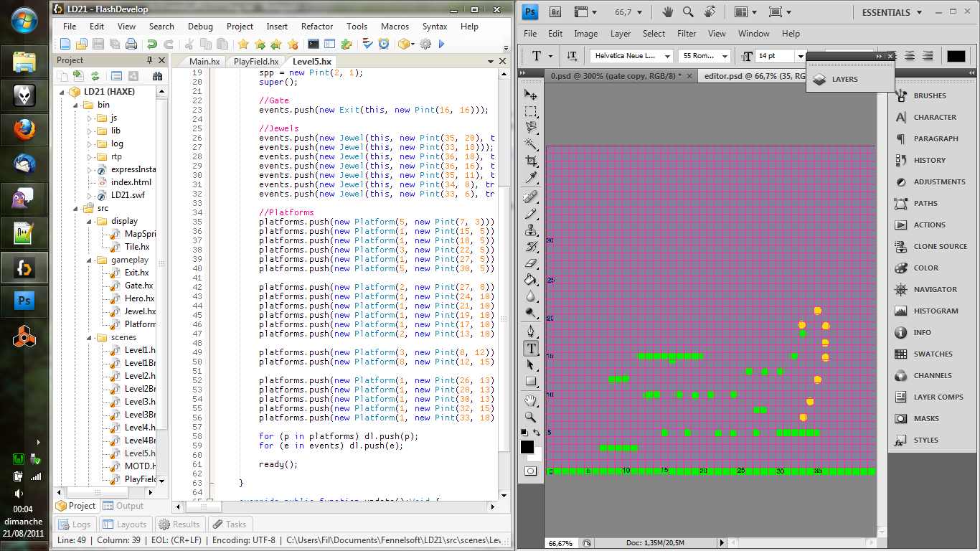Open the Brushes panel
Screen dimensions: 980x551
[x=929, y=95]
